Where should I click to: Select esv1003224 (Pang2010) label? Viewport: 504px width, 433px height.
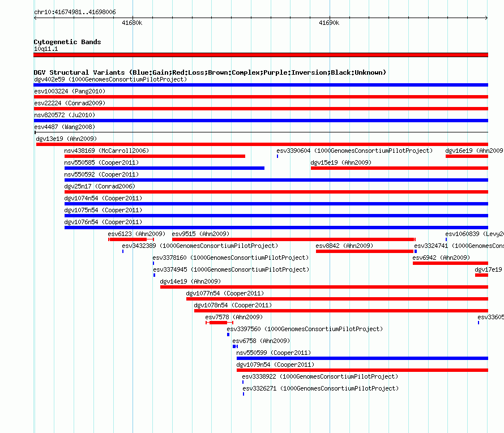[70, 91]
